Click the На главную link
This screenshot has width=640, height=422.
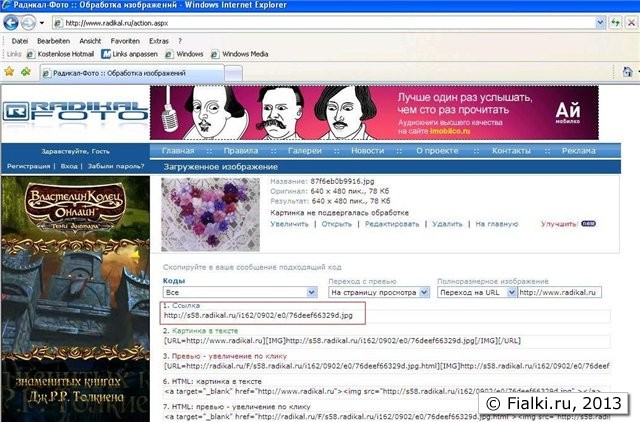point(496,224)
